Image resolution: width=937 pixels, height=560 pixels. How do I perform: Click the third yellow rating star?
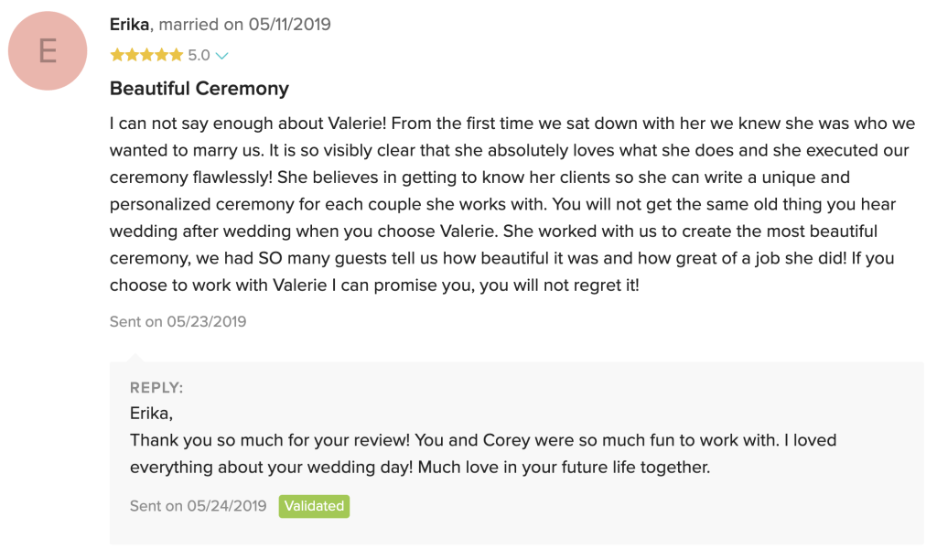coord(146,56)
